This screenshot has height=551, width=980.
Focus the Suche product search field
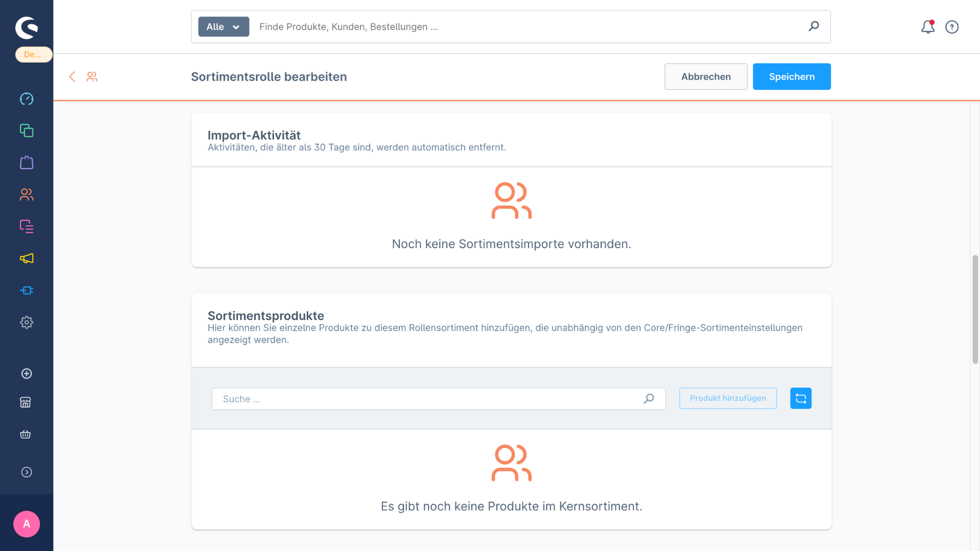pyautogui.click(x=429, y=399)
